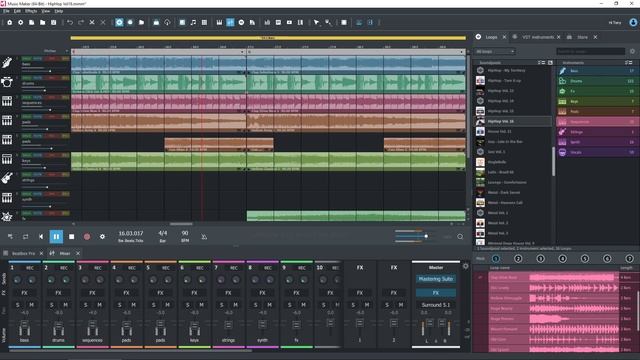Image resolution: width=640 pixels, height=360 pixels.
Task: Click the 90 BPM tempo display
Action: tap(185, 236)
